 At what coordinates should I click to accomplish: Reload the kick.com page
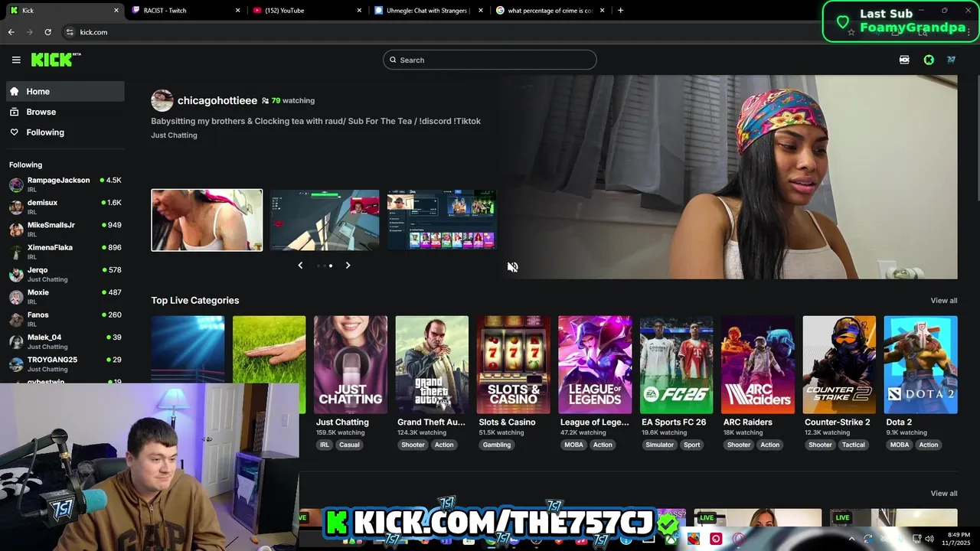click(47, 32)
